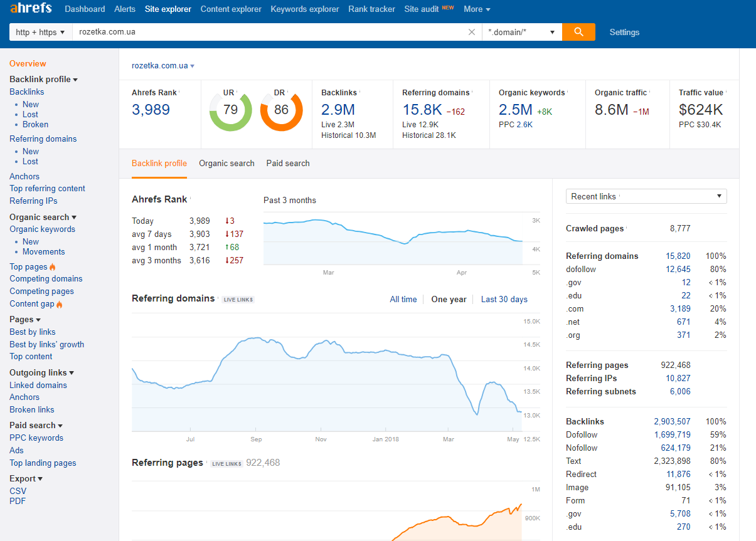The width and height of the screenshot is (756, 541).
Task: Click the UR 79 donut gauge
Action: point(230,110)
